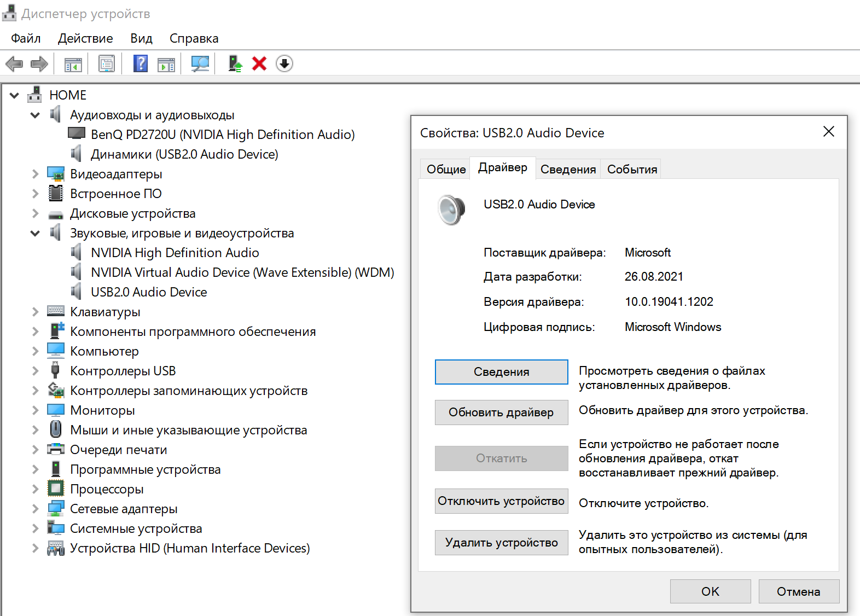This screenshot has width=860, height=616.
Task: Open the Файл menu
Action: coord(26,38)
